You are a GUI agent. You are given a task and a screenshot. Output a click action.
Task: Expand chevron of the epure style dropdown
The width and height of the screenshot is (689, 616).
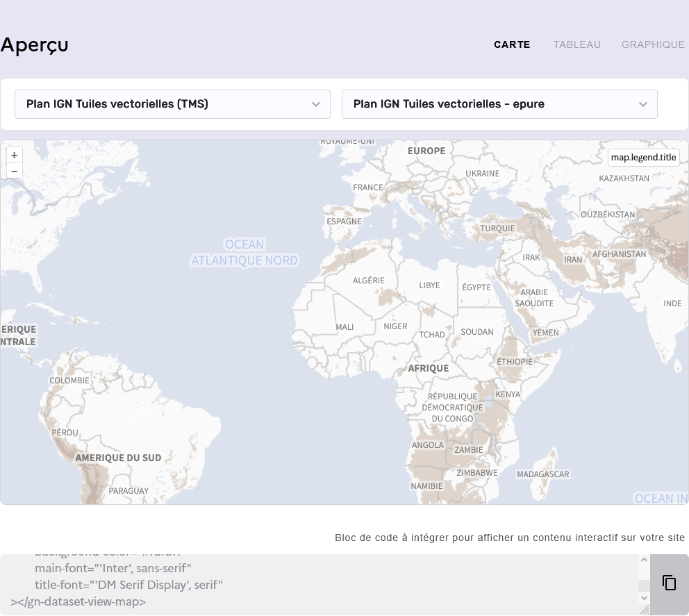[x=642, y=104]
